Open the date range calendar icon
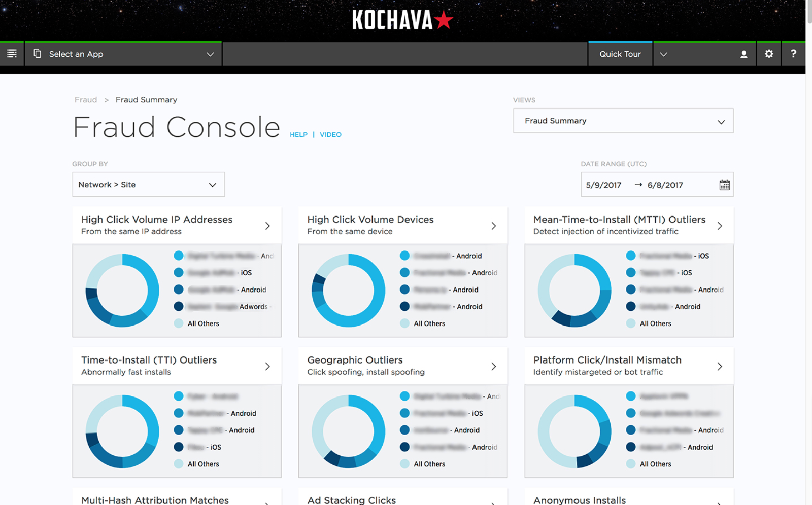The height and width of the screenshot is (505, 812). click(724, 185)
